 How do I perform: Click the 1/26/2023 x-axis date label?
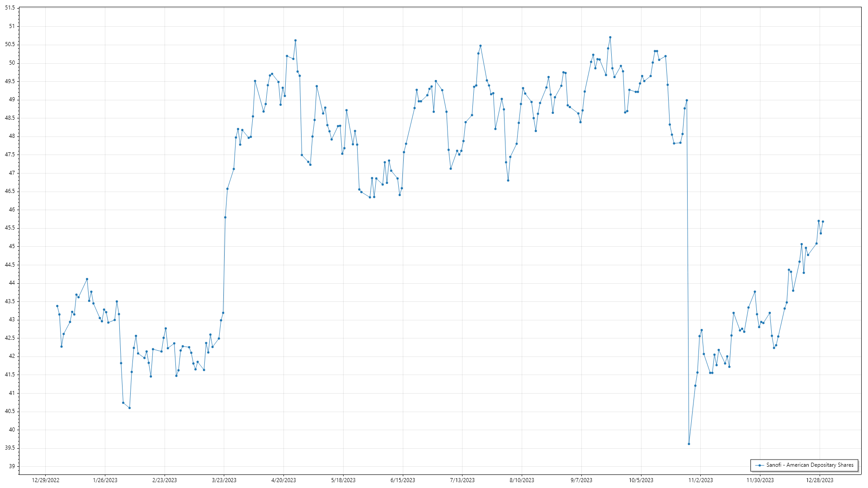(105, 480)
